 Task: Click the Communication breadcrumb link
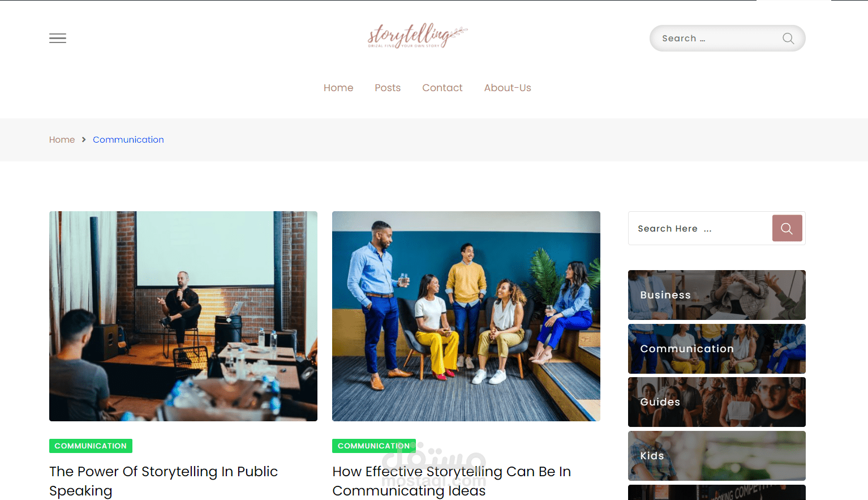pos(128,140)
